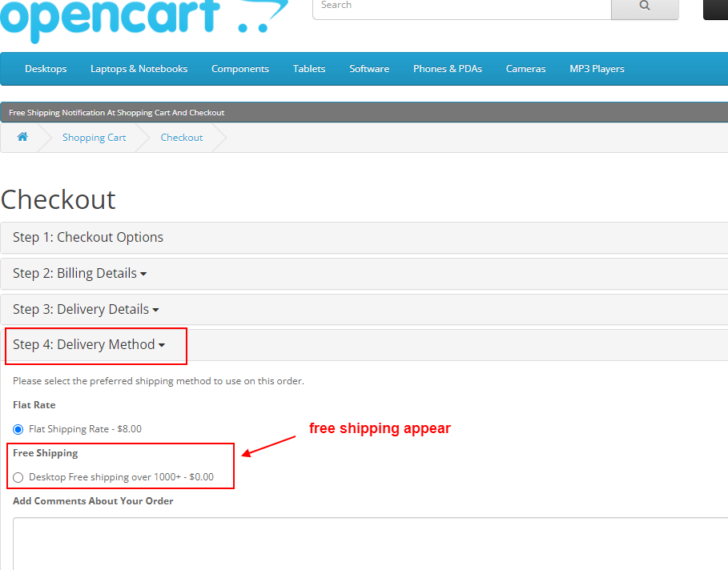728x570 pixels.
Task: Click Step 1: Checkout Options header
Action: 88,237
